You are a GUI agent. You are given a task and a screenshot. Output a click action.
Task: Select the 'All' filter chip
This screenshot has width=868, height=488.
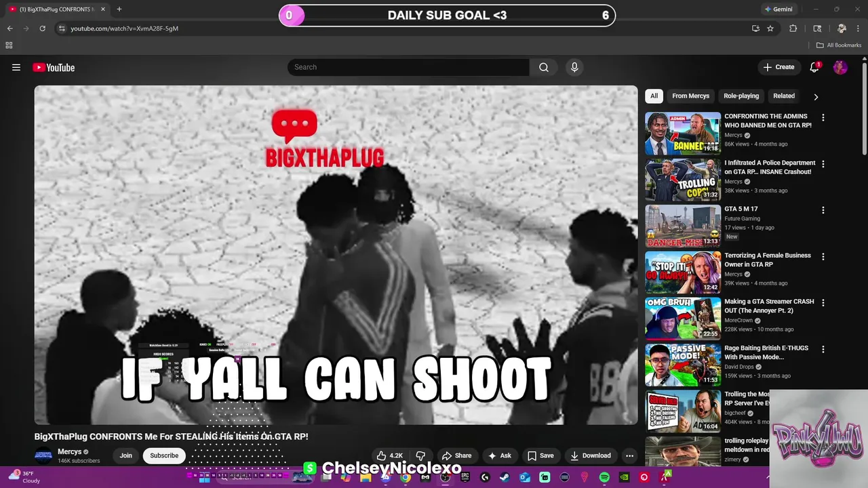click(654, 96)
